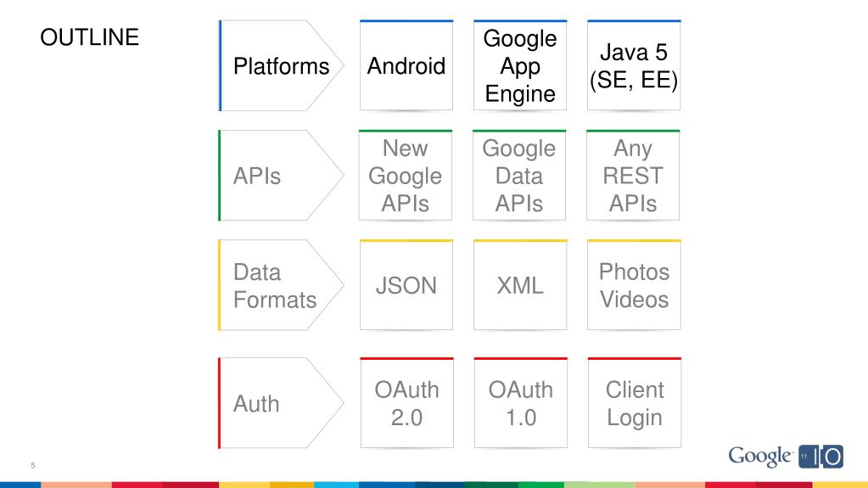
Task: Click the Client Login box
Action: (635, 402)
